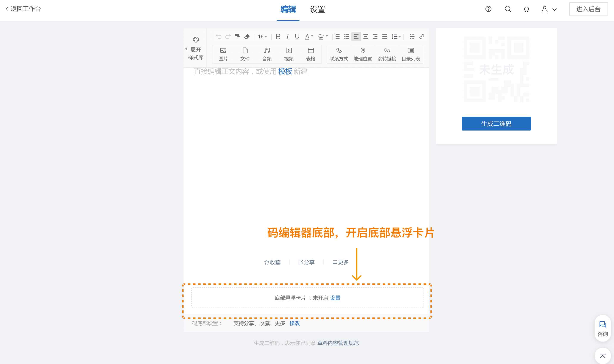The width and height of the screenshot is (614, 364).
Task: Click the 收藏 favorite button
Action: point(272,262)
